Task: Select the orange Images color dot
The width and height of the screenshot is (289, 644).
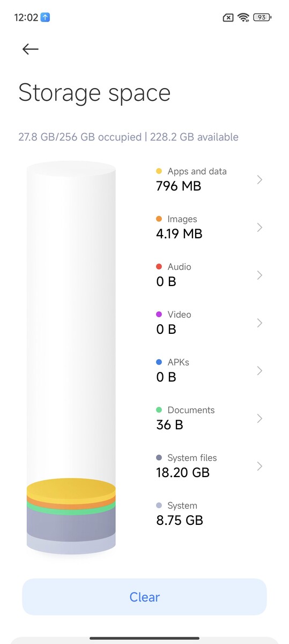Action: pos(159,219)
